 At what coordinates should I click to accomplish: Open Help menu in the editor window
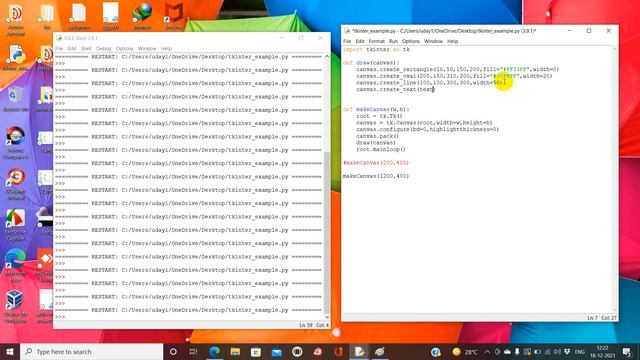click(x=452, y=41)
